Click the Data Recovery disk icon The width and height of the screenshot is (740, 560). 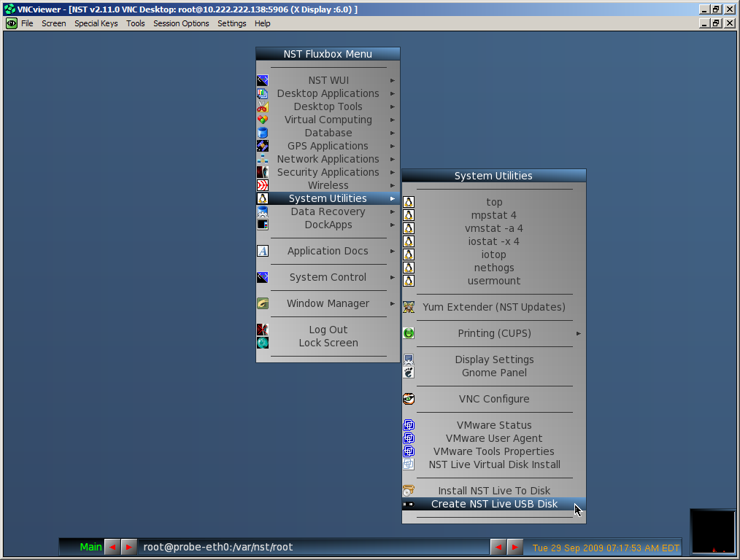click(x=263, y=211)
